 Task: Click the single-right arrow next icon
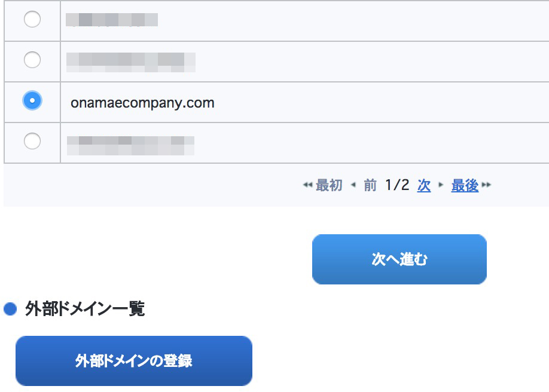coord(441,185)
